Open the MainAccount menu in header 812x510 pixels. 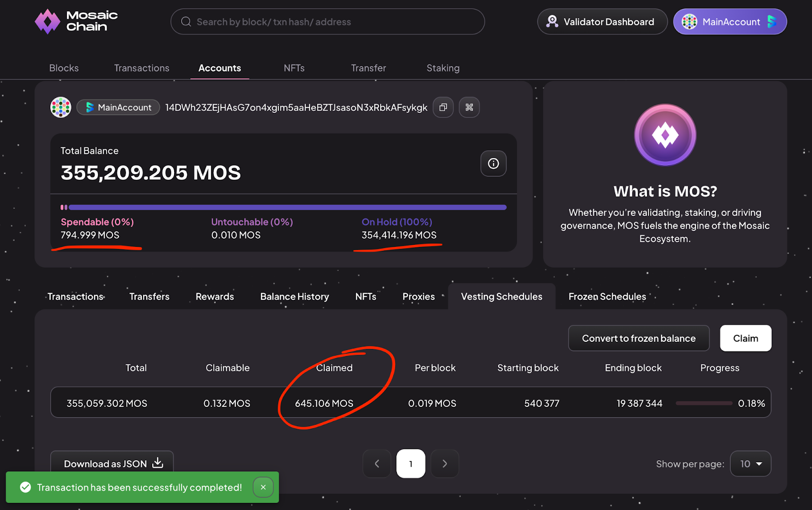coord(730,22)
